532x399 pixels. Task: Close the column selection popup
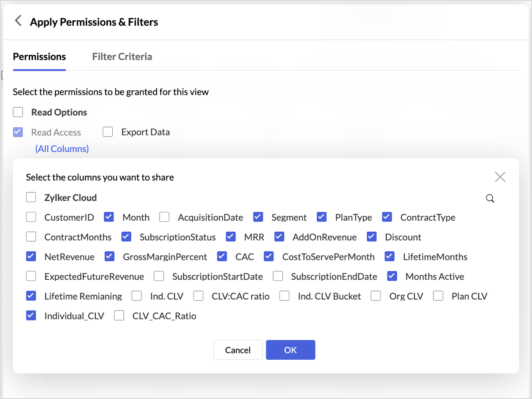[500, 177]
